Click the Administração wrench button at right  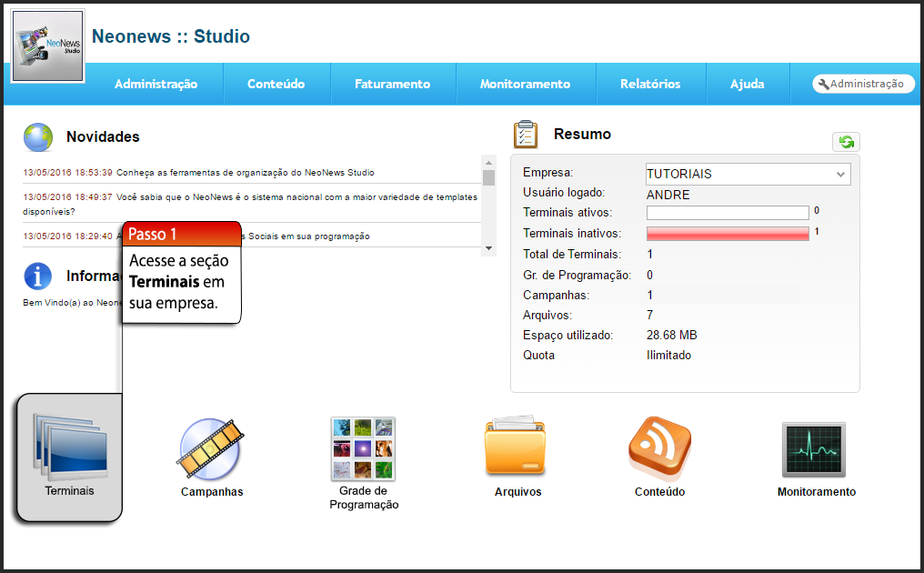[863, 84]
